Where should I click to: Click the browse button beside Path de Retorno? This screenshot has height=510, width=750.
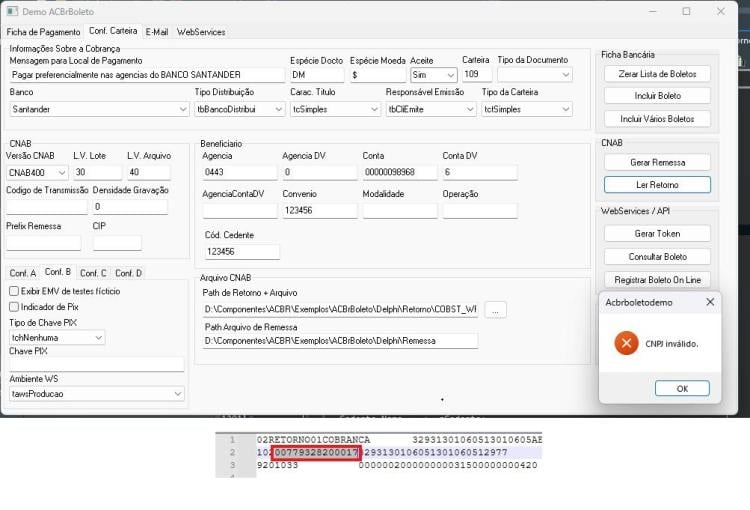click(x=496, y=310)
